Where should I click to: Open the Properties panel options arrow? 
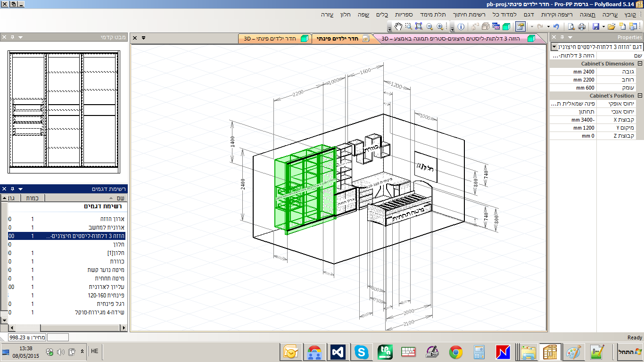[570, 37]
